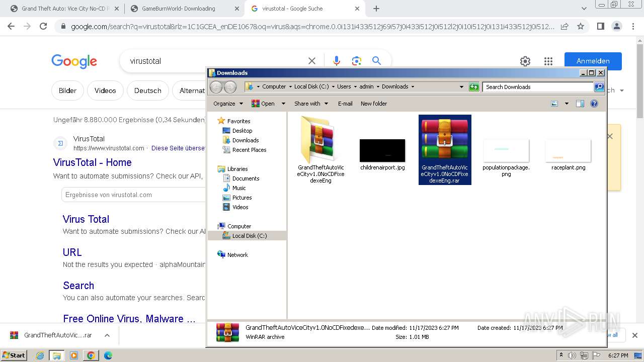
Task: Click the Chrome back arrow
Action: 11,26
